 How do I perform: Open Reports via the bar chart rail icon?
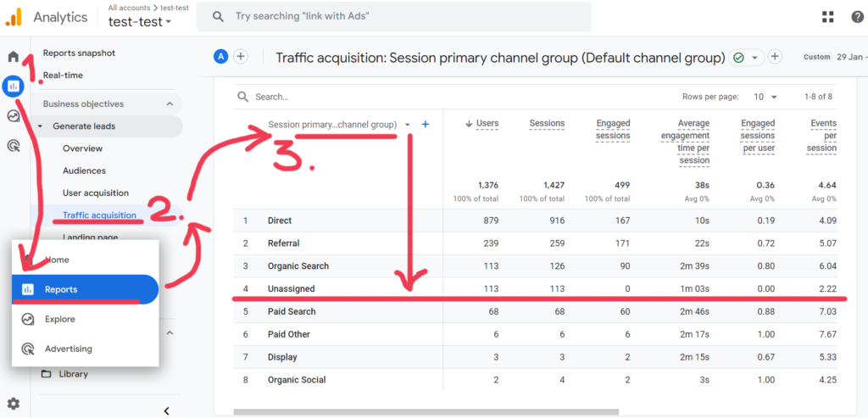tap(14, 86)
